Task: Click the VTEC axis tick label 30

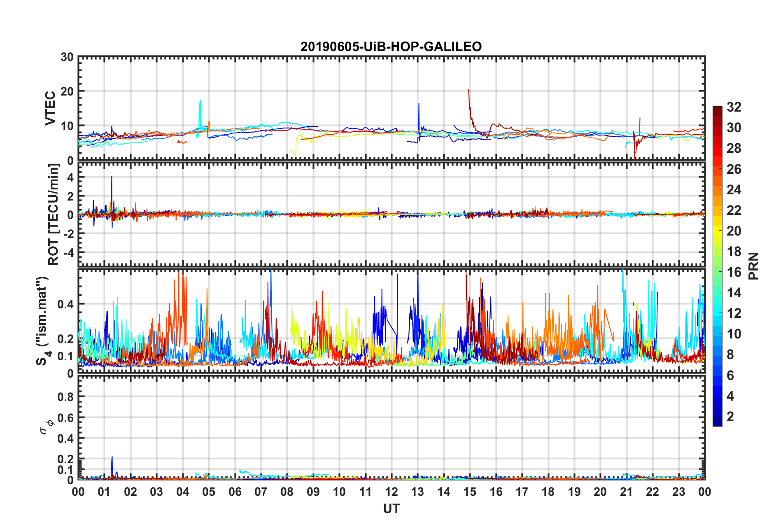Action: (x=67, y=57)
